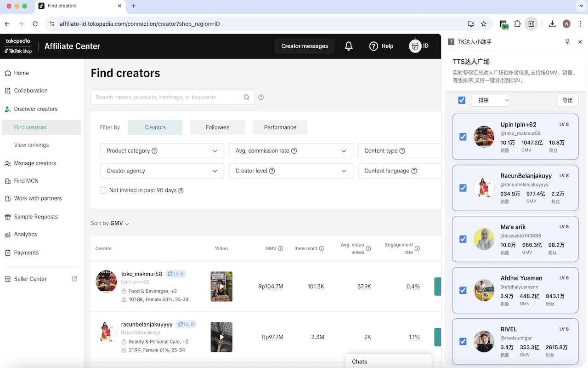Unpin the TK达人小助手 side panel

(568, 42)
